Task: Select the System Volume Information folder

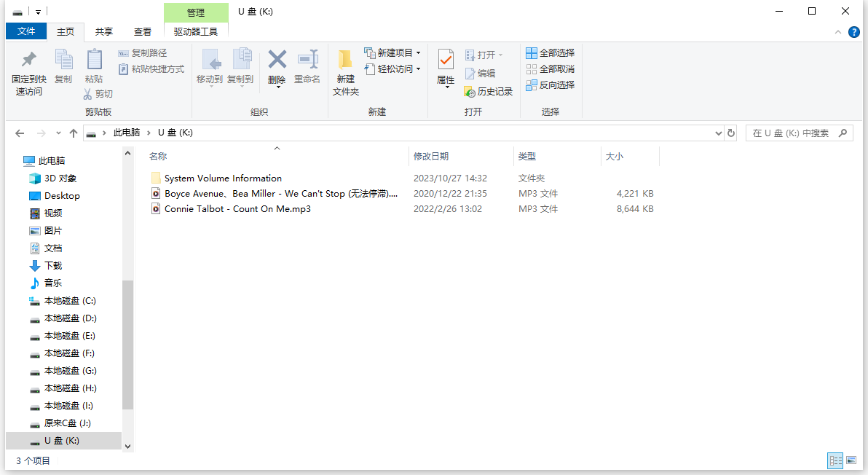Action: (x=223, y=178)
